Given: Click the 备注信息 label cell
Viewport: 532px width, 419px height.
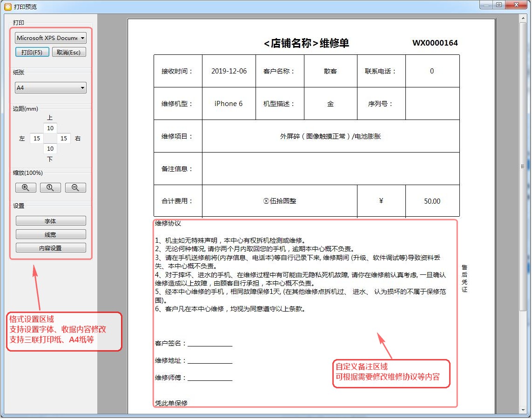Looking at the screenshot, I should 178,169.
